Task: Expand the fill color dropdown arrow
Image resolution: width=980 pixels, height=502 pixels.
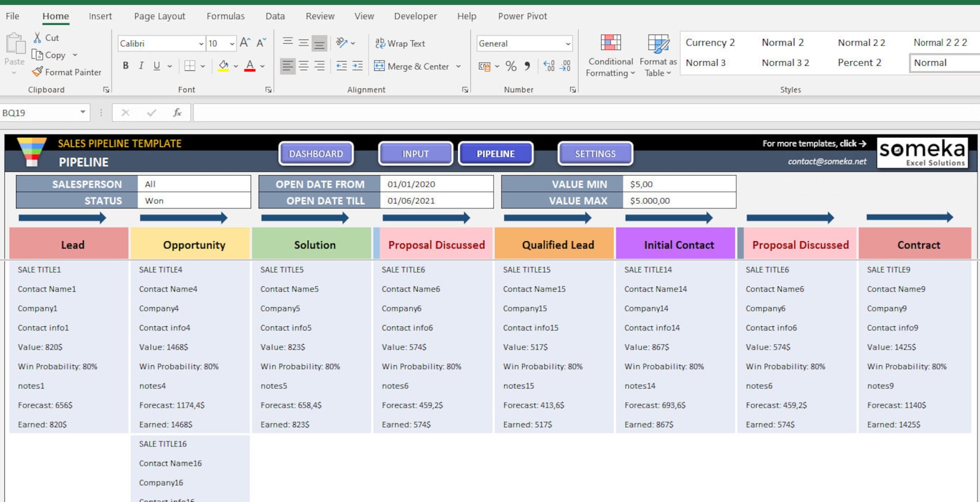Action: [236, 66]
